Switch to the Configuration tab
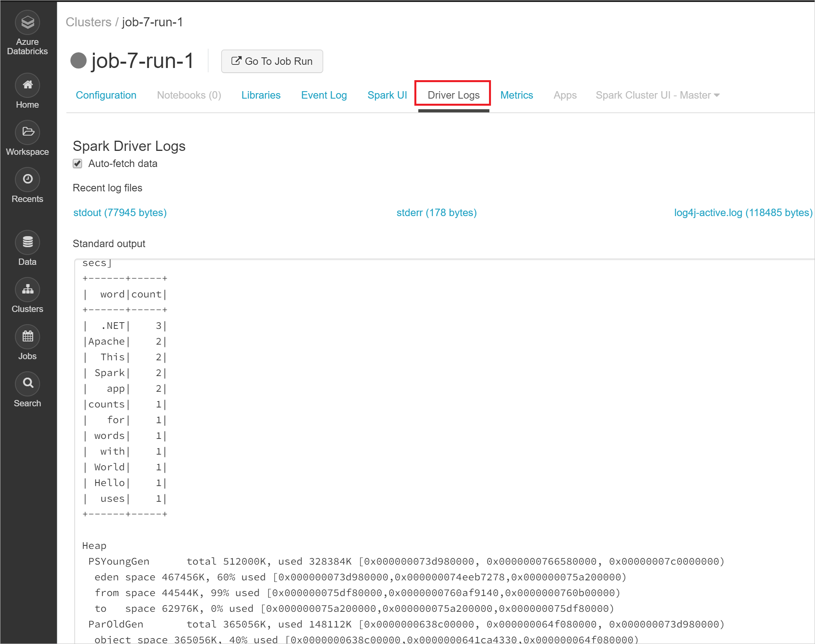 pos(106,95)
